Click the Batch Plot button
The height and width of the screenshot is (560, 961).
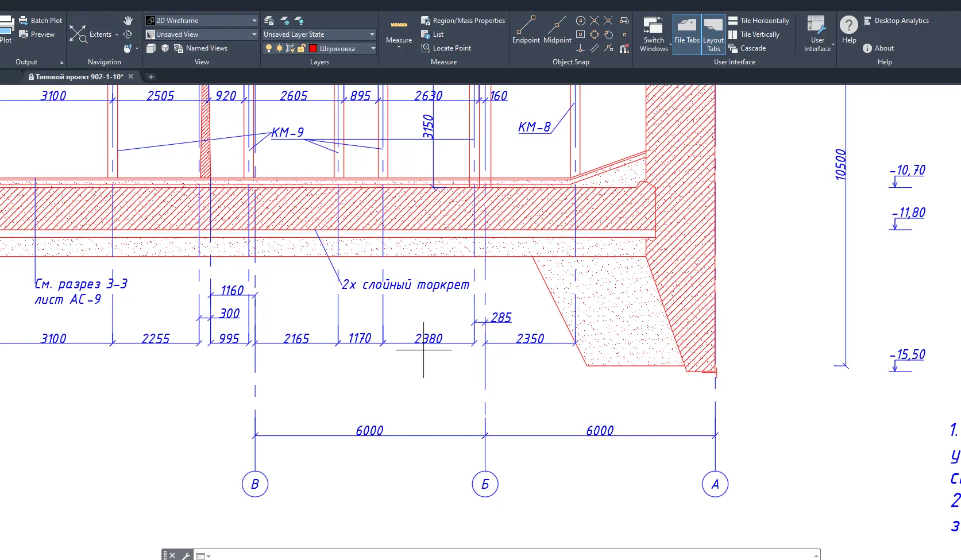pos(40,21)
